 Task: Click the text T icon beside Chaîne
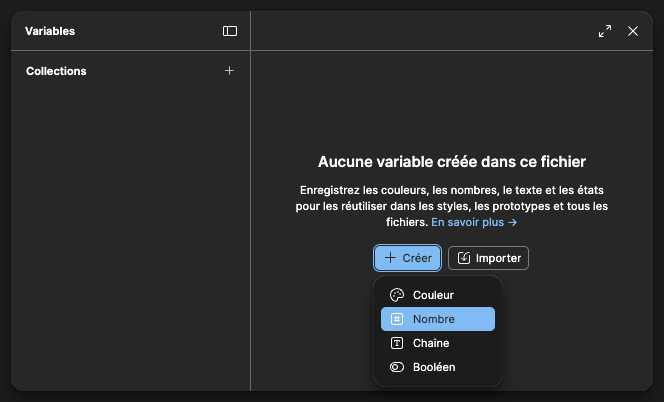pos(397,343)
